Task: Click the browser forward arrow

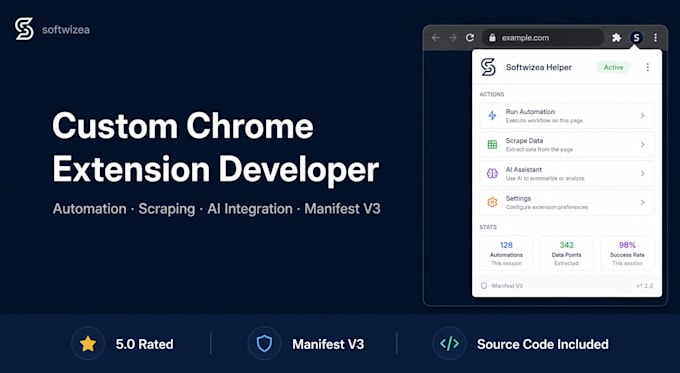Action: pyautogui.click(x=453, y=38)
